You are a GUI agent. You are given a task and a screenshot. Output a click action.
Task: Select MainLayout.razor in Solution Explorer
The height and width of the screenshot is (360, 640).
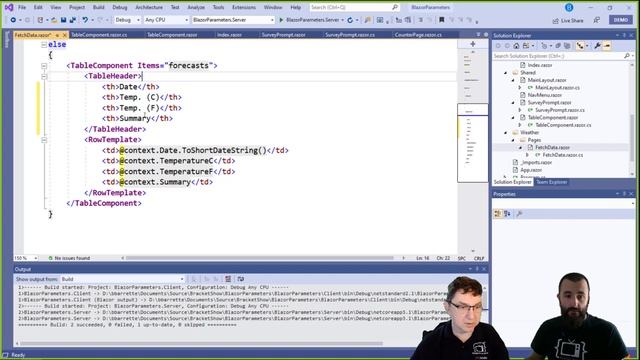pos(547,80)
